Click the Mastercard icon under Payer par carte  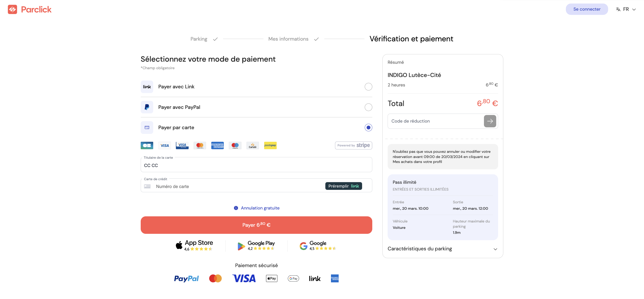199,145
